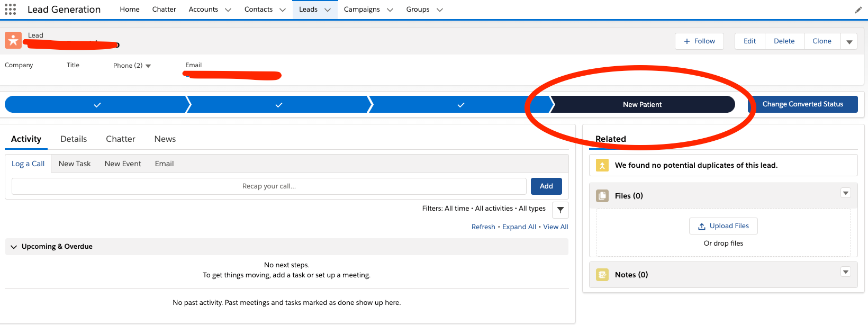This screenshot has height=325, width=868.
Task: Open the Notes (0) related list link
Action: [x=631, y=275]
